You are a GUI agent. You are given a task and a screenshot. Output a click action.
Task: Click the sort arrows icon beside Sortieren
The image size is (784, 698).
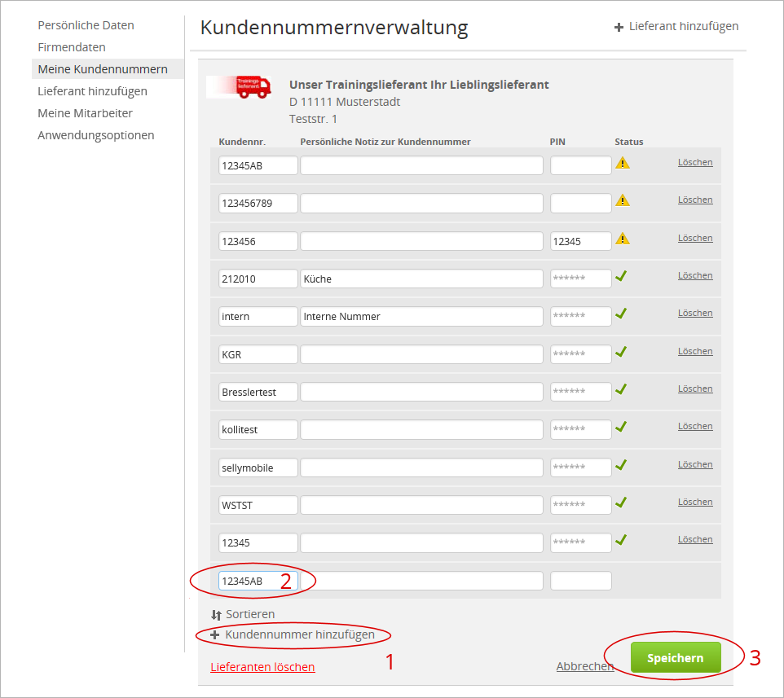click(x=216, y=615)
